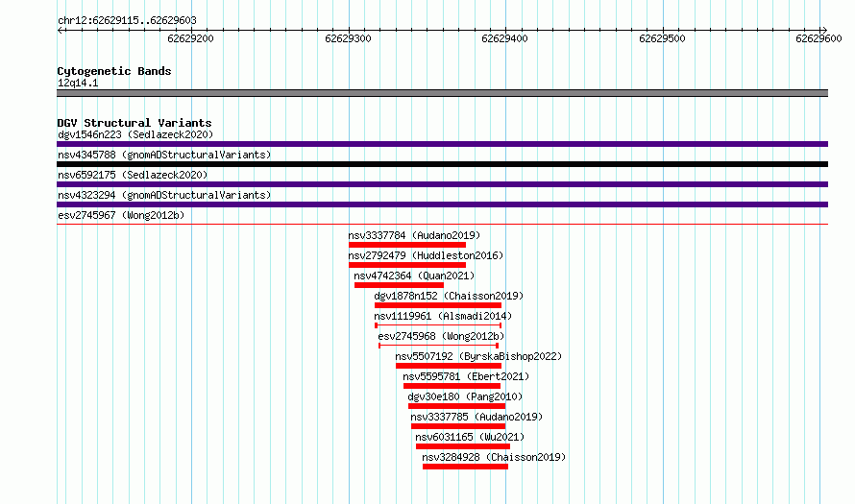Viewport: 855px width, 504px height.
Task: Select the red dgv1878n152 variant bar
Action: [x=438, y=305]
